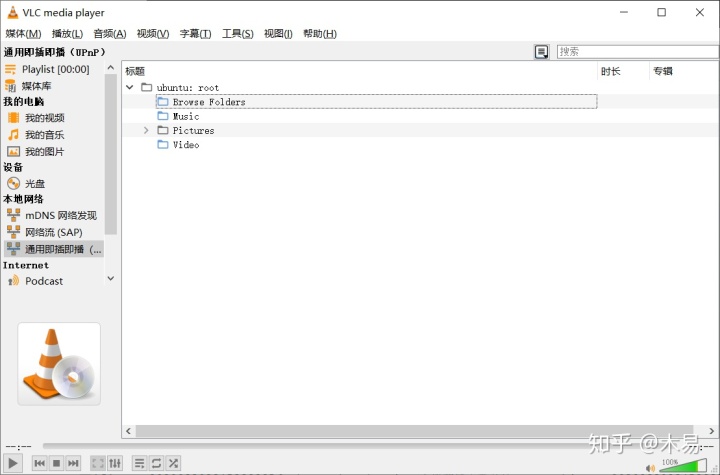Viewport: 720px width, 475px height.
Task: Show extended settings panel
Action: pos(115,463)
